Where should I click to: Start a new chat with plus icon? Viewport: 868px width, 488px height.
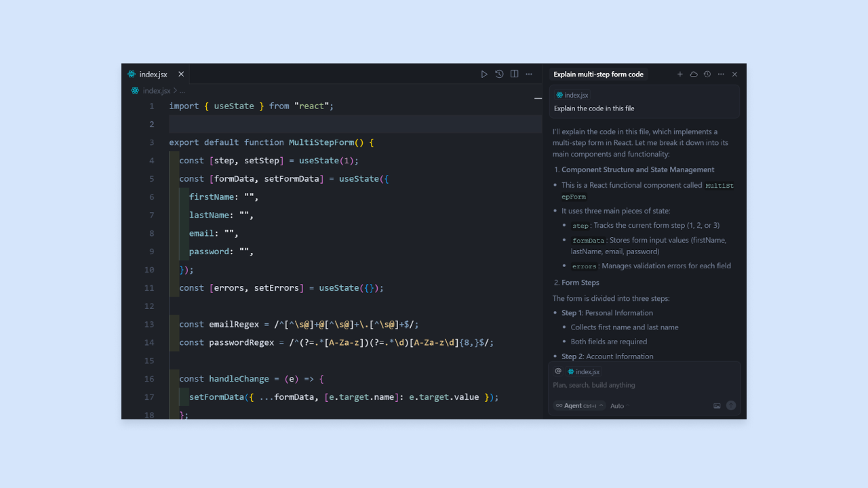click(680, 74)
